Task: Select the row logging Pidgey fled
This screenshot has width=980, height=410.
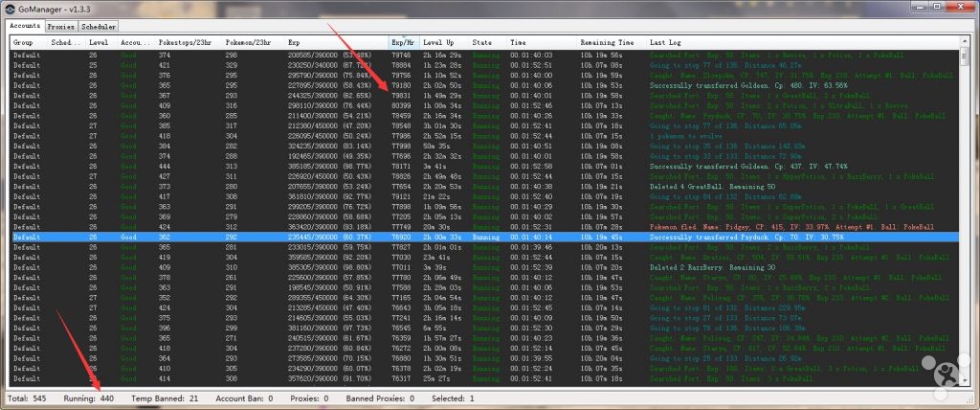Action: [x=479, y=226]
